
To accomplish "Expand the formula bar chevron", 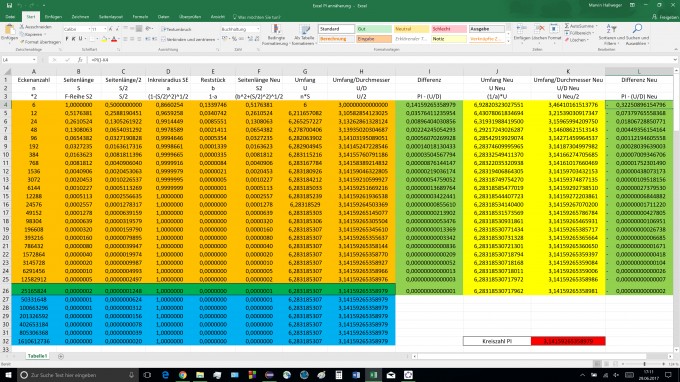I will pyautogui.click(x=675, y=60).
